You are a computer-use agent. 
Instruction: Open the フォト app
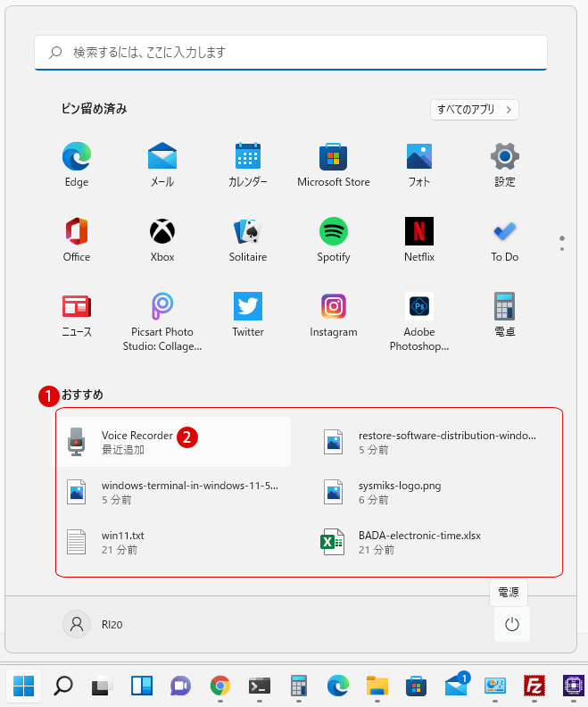(x=419, y=164)
